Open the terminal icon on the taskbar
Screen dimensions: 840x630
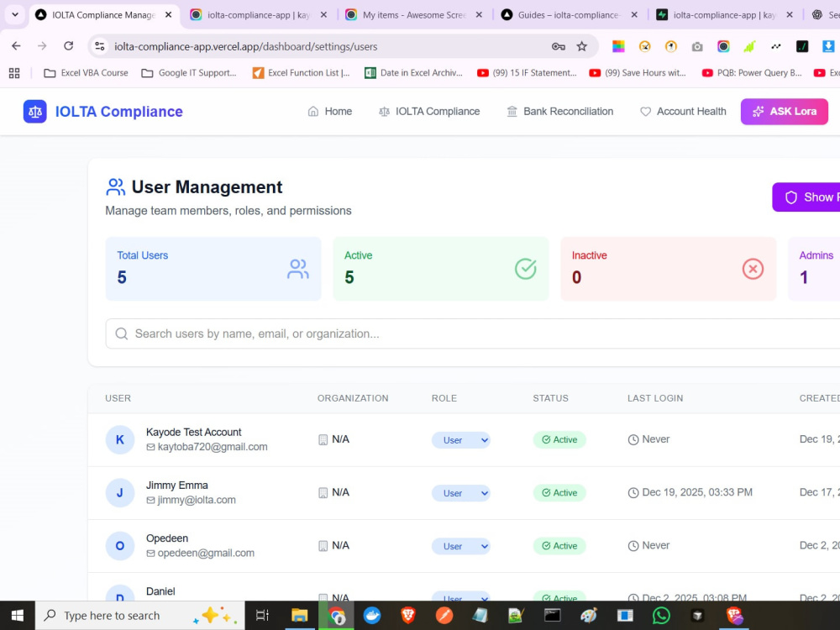click(x=553, y=616)
